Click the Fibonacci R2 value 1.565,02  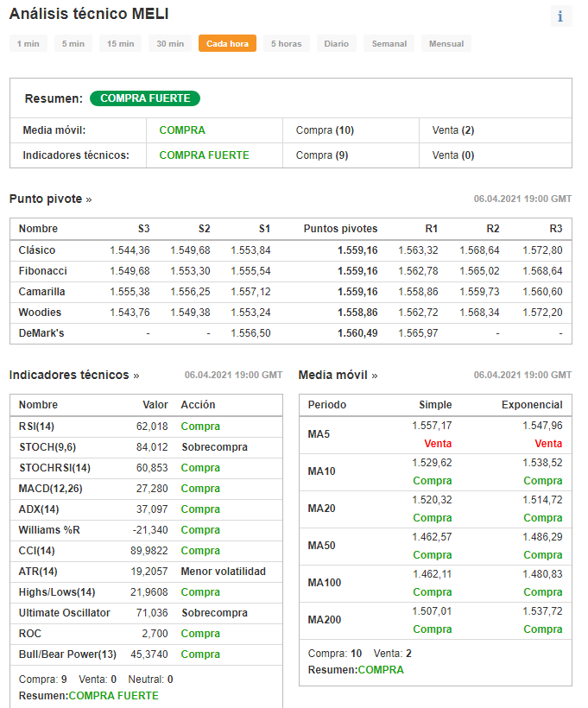click(479, 271)
